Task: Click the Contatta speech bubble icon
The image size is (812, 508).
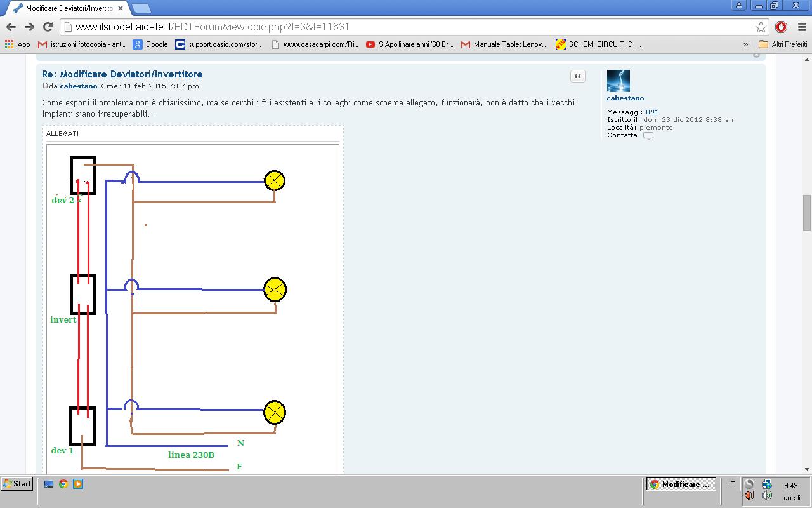Action: pos(648,135)
